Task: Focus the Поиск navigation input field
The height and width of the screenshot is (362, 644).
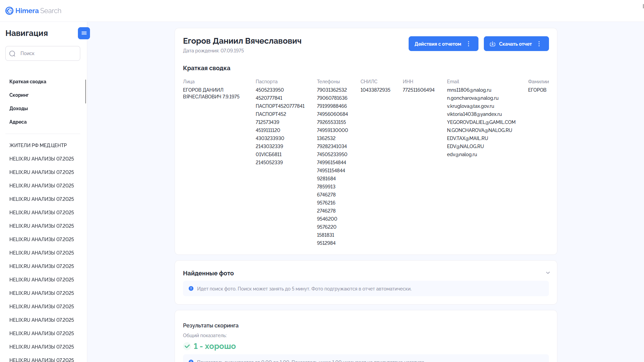Action: tap(43, 53)
